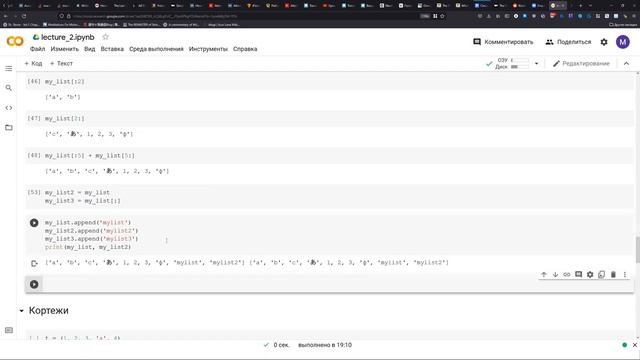The image size is (640, 360).
Task: Click the Кортежи heading text
Action: point(49,311)
